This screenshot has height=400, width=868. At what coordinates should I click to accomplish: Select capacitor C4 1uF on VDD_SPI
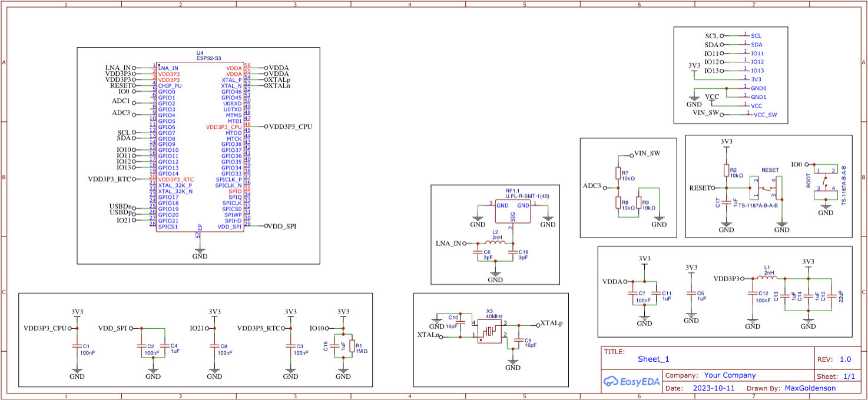(x=164, y=346)
